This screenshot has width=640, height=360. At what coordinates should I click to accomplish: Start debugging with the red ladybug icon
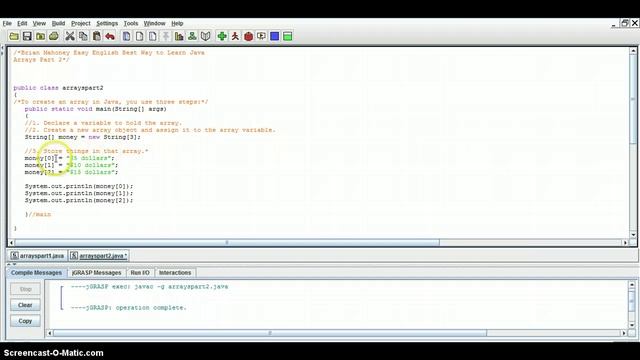pyautogui.click(x=248, y=36)
